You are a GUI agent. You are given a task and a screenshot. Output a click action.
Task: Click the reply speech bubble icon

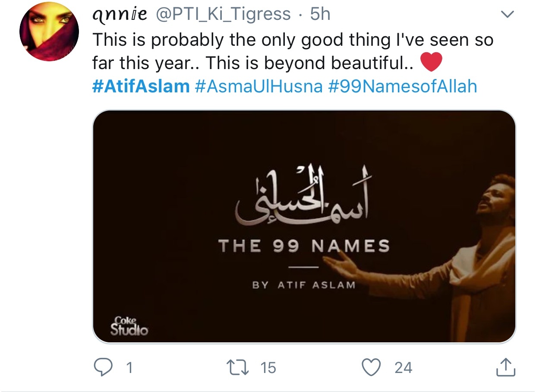[x=103, y=367]
